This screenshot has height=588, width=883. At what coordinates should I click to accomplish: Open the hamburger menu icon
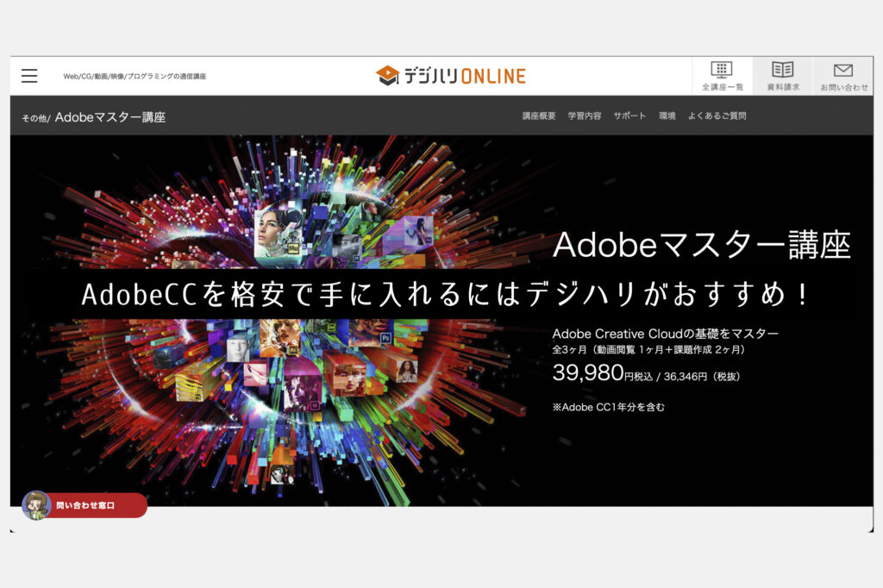point(29,76)
